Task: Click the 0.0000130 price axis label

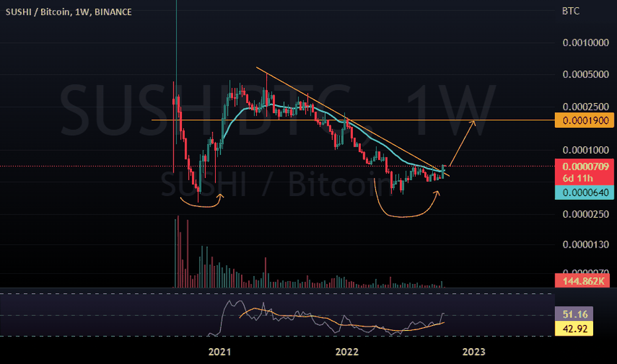Action: tap(585, 244)
